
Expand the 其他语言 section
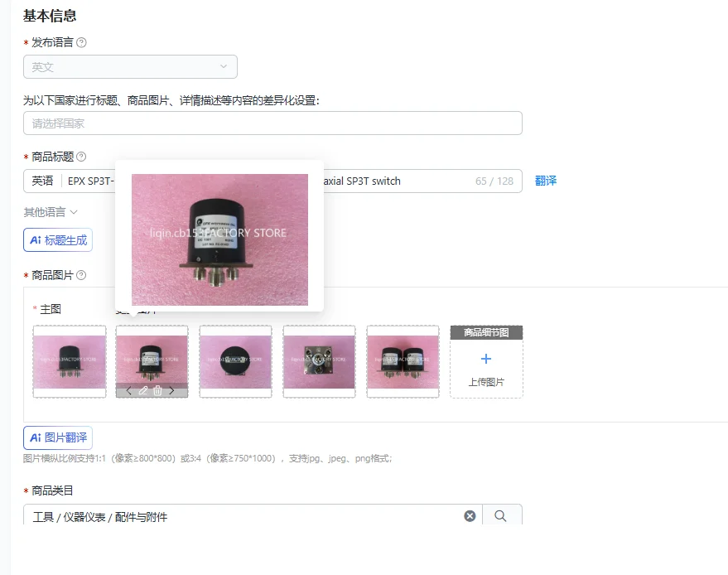(x=51, y=212)
